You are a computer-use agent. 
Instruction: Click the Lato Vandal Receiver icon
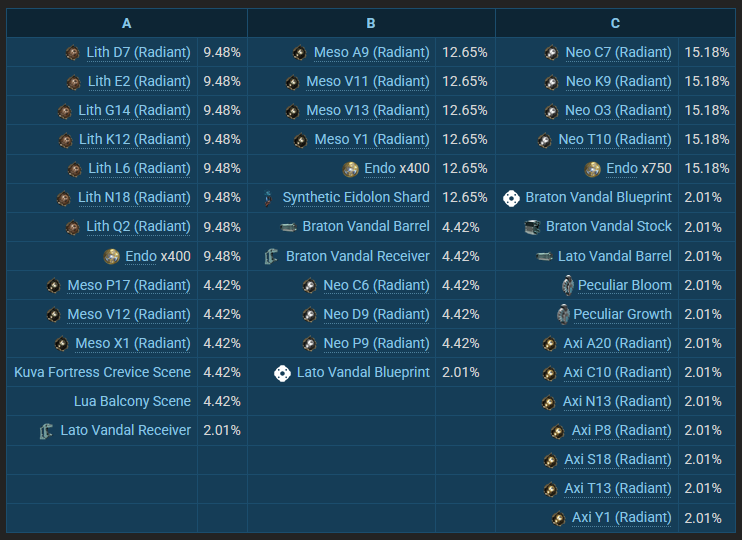(46, 431)
